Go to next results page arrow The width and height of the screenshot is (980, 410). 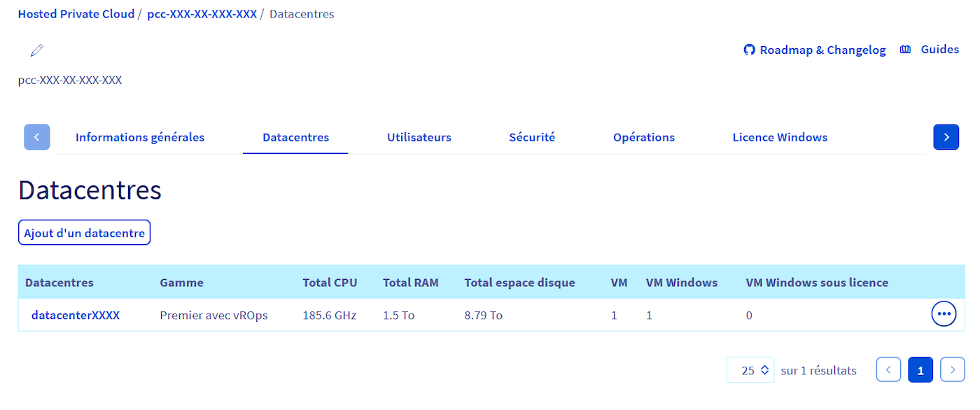click(952, 370)
